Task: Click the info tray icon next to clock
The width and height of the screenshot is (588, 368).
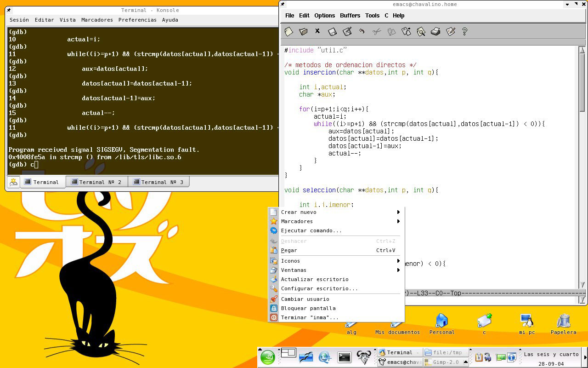Action: click(511, 357)
